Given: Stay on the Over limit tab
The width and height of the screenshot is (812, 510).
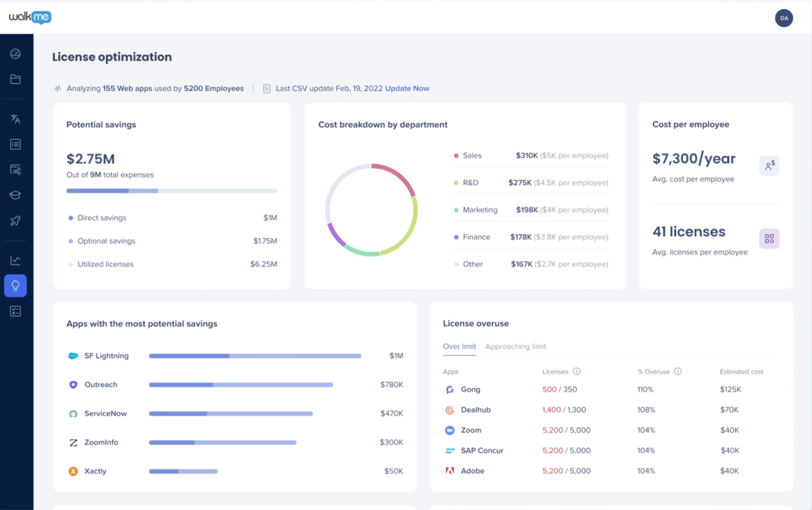Looking at the screenshot, I should [x=459, y=346].
